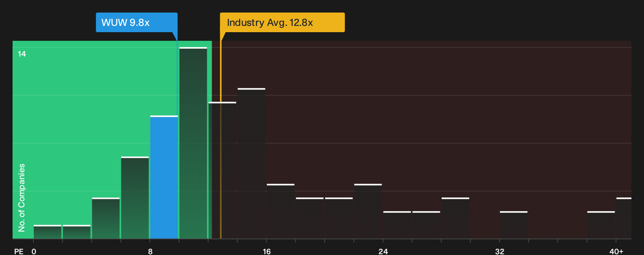The width and height of the screenshot is (644, 255).
Task: Select the last bar at PE 40+
Action: tap(624, 218)
